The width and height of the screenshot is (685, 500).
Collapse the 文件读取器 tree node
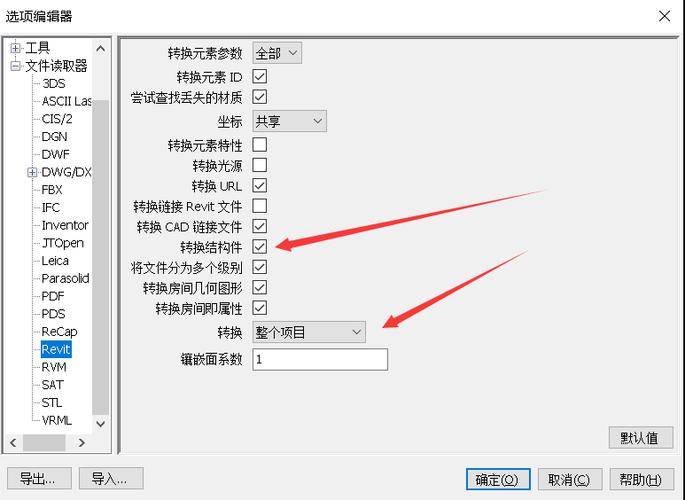pos(15,66)
